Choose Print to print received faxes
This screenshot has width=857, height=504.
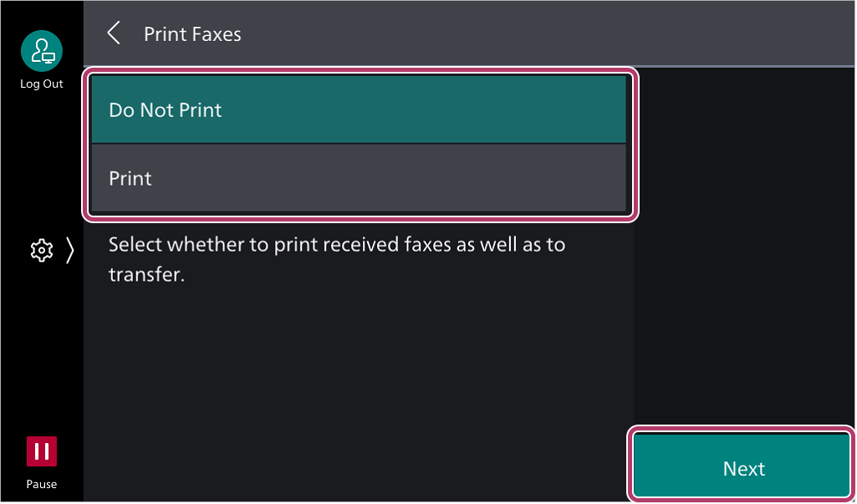click(359, 178)
